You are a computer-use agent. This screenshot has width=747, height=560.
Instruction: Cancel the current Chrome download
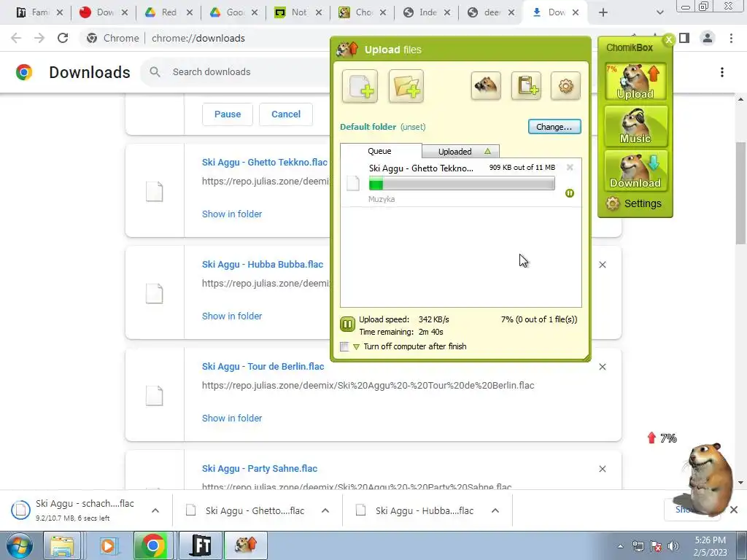point(286,114)
